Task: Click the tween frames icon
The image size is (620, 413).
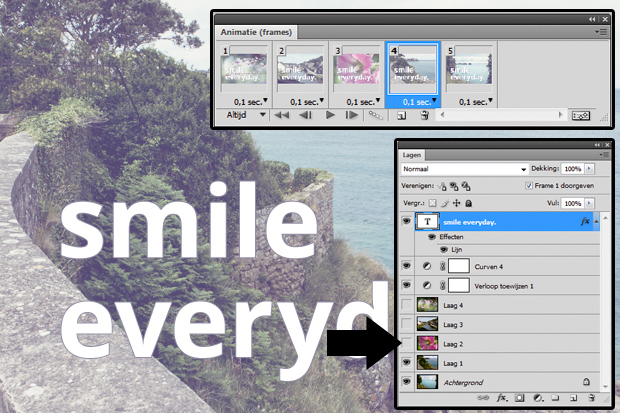Action: 375,115
